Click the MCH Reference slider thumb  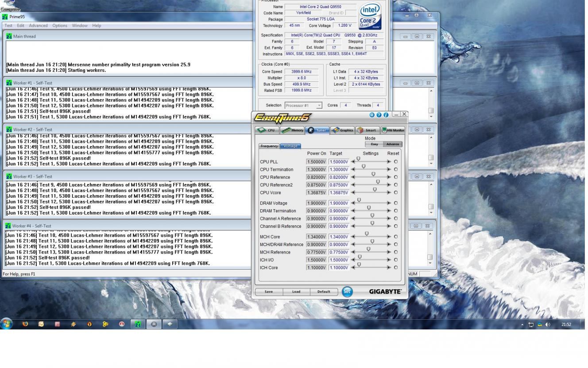pyautogui.click(x=368, y=249)
